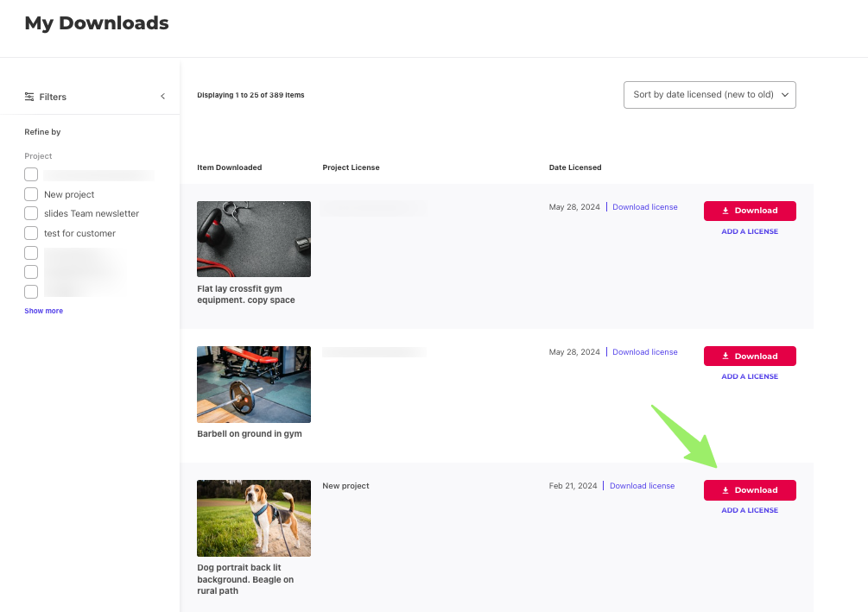Check the "slides Team newsletter" checkbox
868x612 pixels.
31,213
